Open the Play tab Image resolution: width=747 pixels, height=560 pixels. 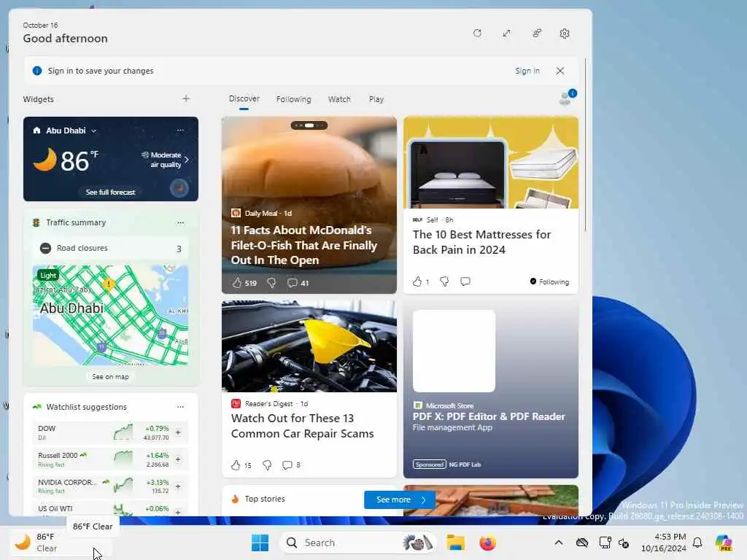click(x=376, y=99)
